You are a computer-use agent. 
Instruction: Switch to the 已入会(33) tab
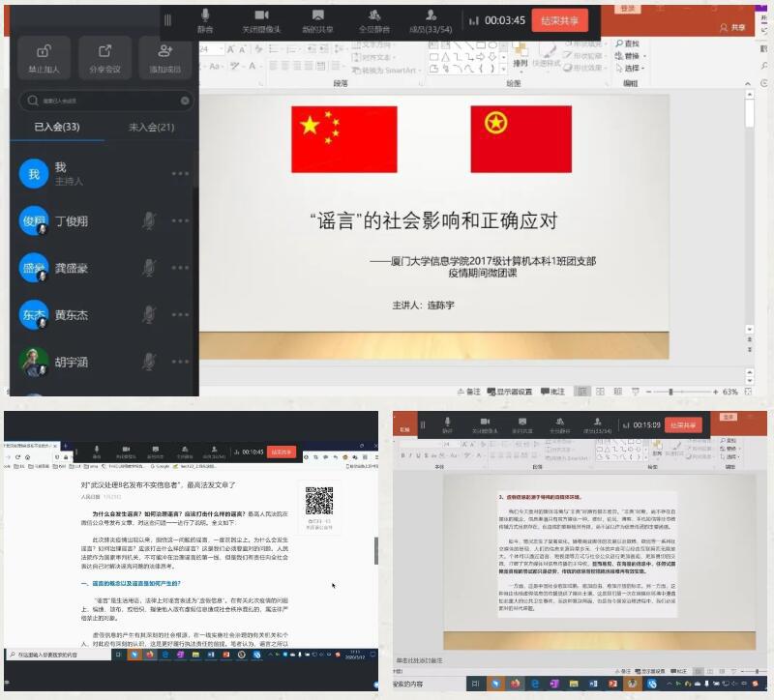pos(56,128)
